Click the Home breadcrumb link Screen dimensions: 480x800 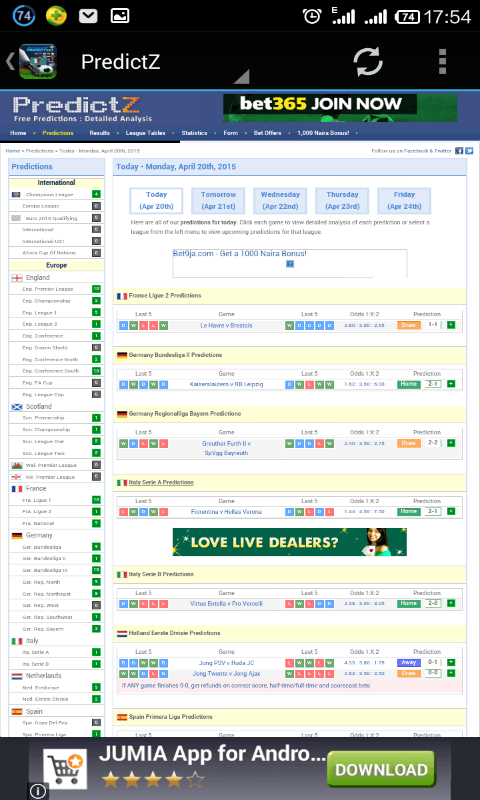click(x=13, y=151)
